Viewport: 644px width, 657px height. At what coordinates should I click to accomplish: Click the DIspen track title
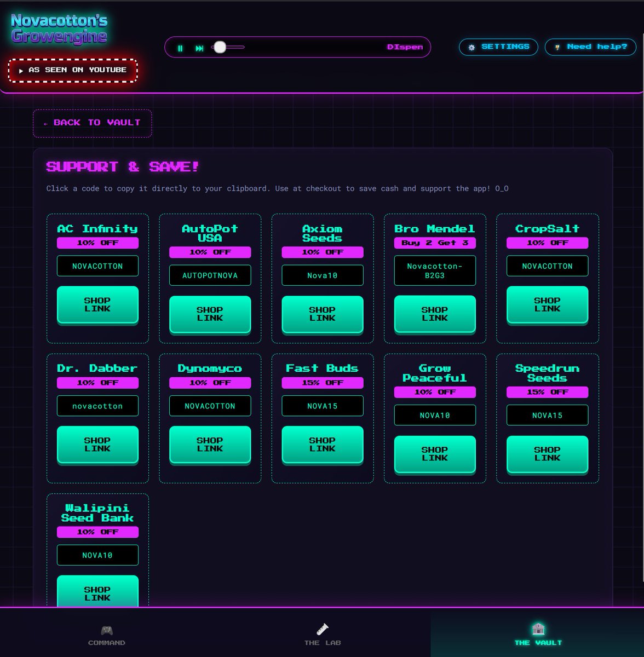point(405,47)
